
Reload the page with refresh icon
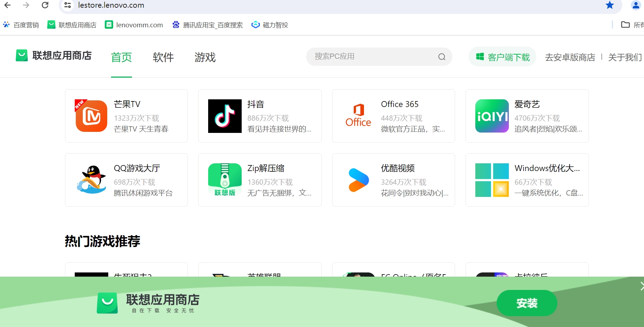pos(45,5)
